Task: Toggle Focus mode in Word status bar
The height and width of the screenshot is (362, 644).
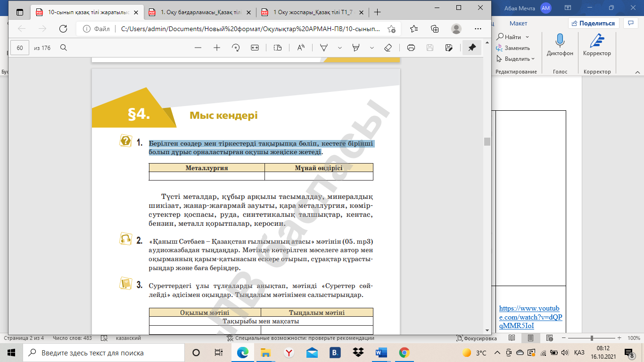Action: 477,338
